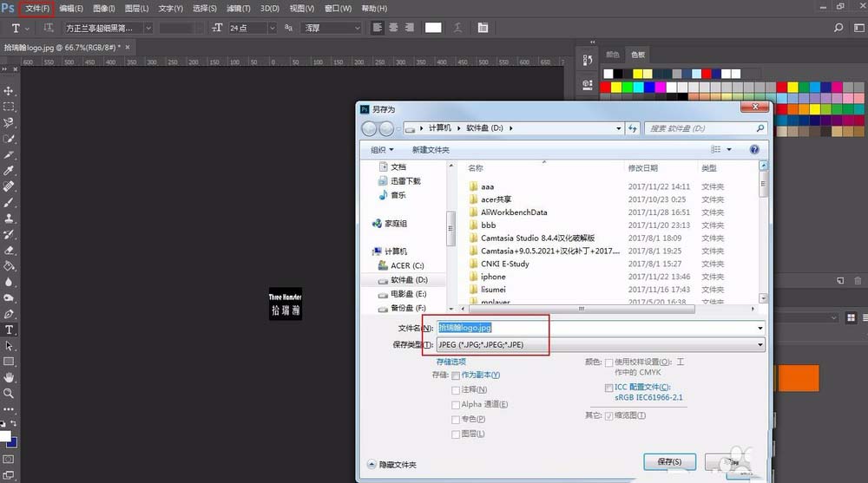Click the search icon in options bar

point(838,28)
